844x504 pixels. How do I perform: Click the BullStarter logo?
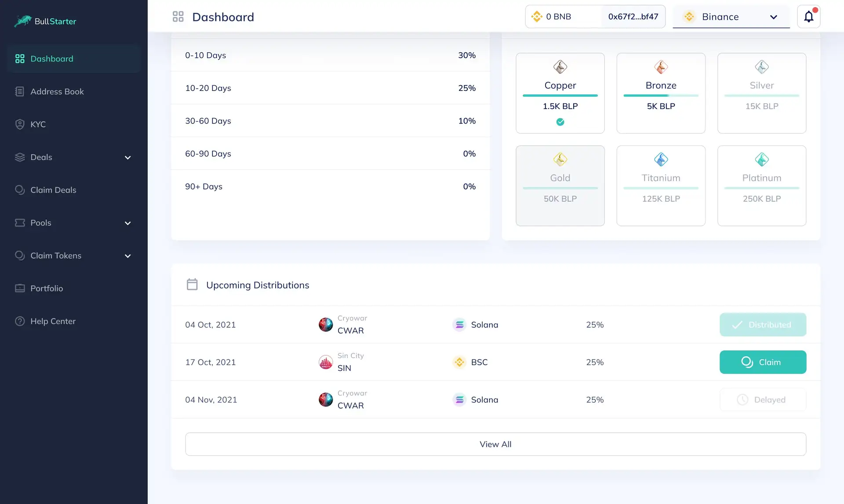[45, 21]
